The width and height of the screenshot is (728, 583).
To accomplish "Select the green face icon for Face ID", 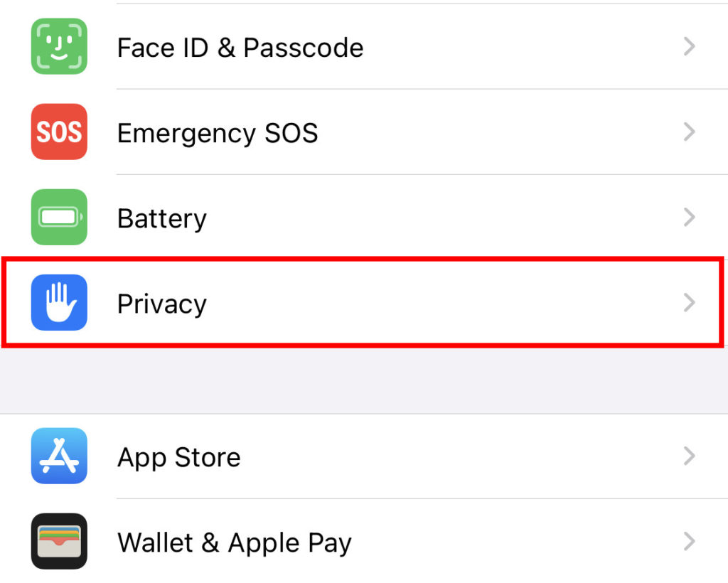I will (x=59, y=47).
